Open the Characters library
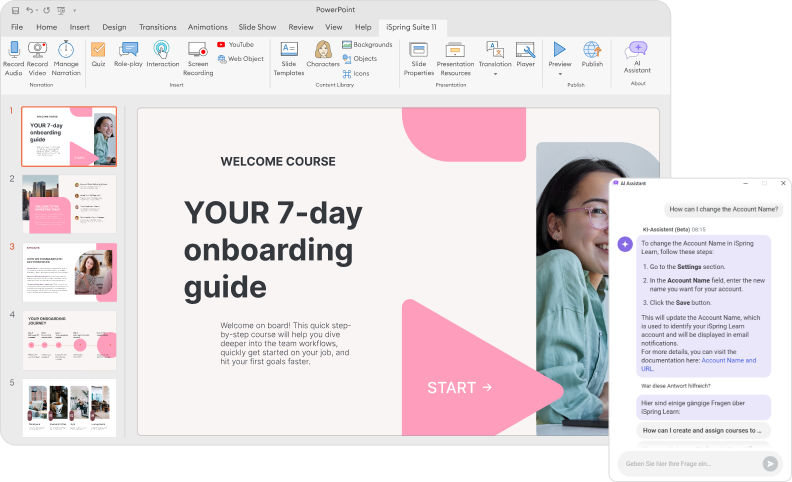Viewport: 792px width, 482px height. pos(323,55)
